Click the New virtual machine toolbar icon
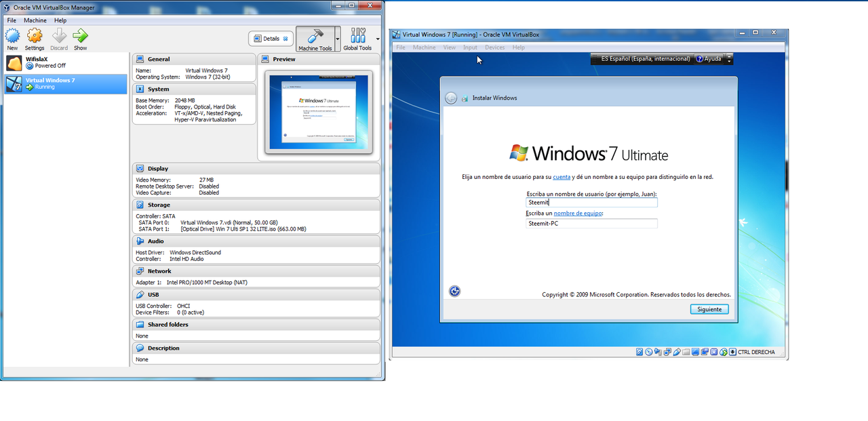This screenshot has width=868, height=421. (x=12, y=35)
